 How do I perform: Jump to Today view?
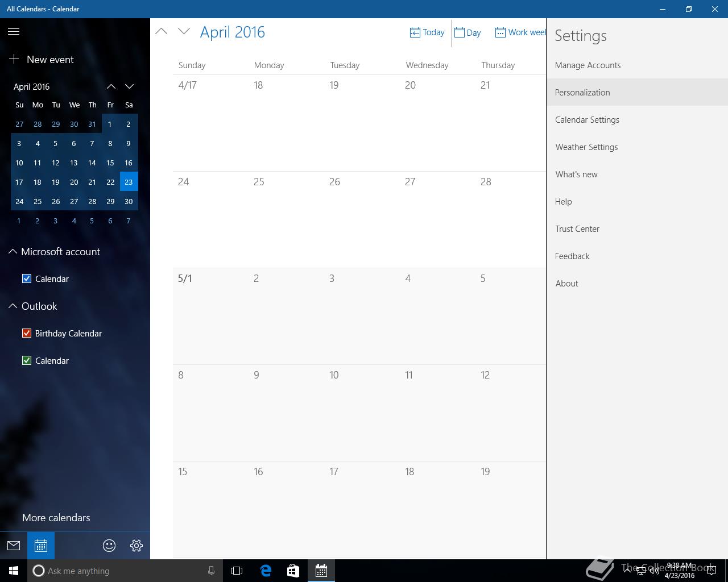click(x=427, y=32)
